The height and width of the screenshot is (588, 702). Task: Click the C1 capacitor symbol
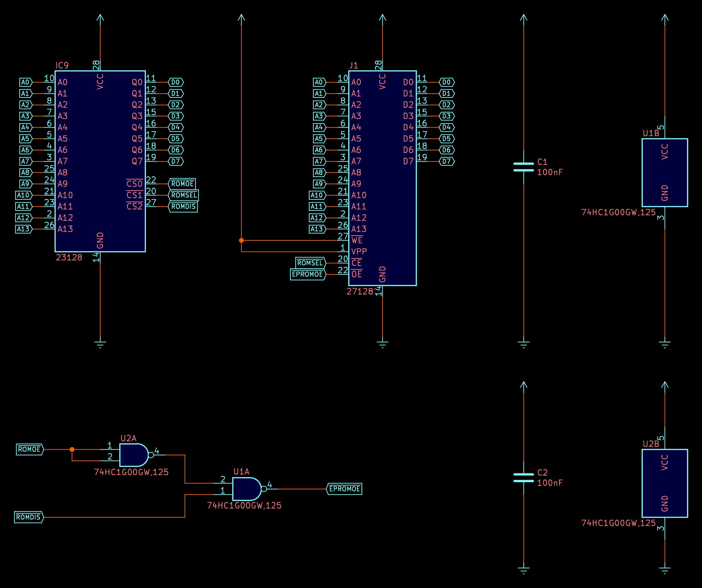click(x=524, y=167)
